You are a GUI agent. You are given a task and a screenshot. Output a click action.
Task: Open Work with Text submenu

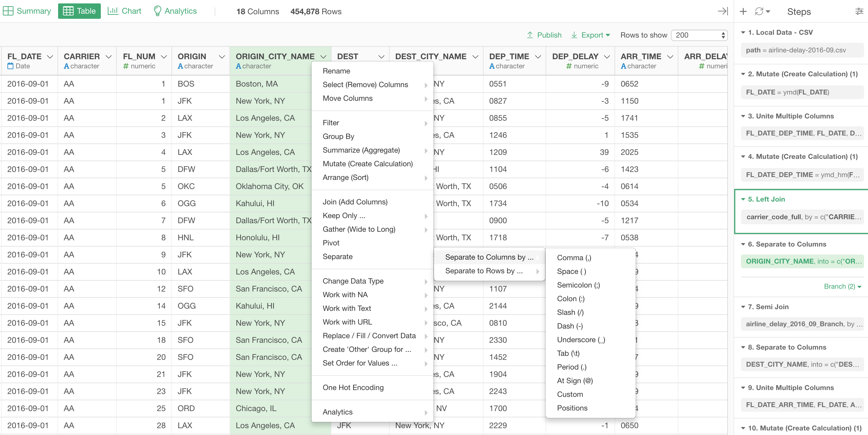(x=372, y=308)
